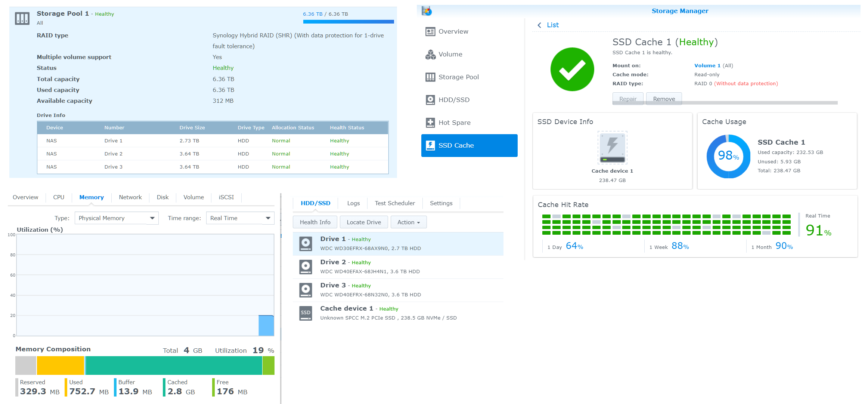
Task: Click the HDD/SSD sidebar icon
Action: pos(430,100)
